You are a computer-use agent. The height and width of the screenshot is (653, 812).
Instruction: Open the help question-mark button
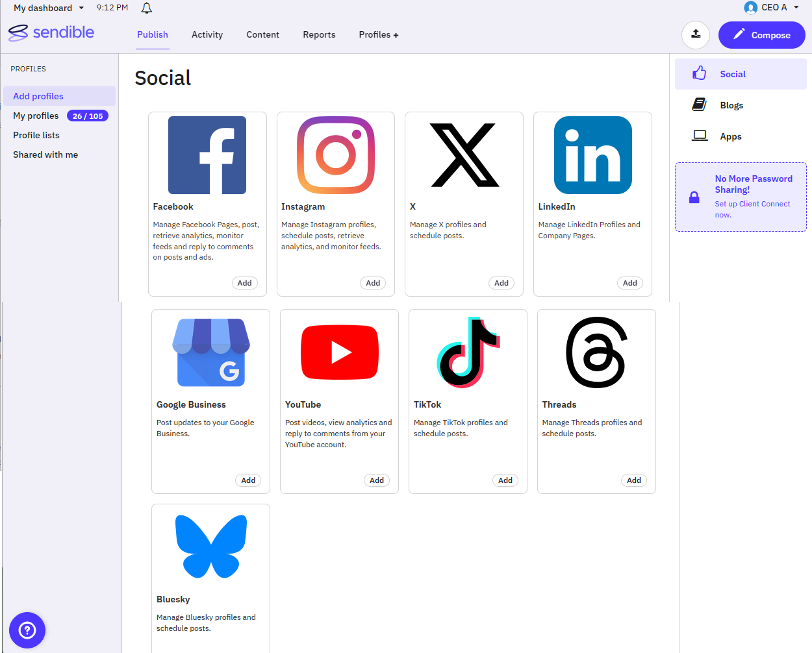27,630
